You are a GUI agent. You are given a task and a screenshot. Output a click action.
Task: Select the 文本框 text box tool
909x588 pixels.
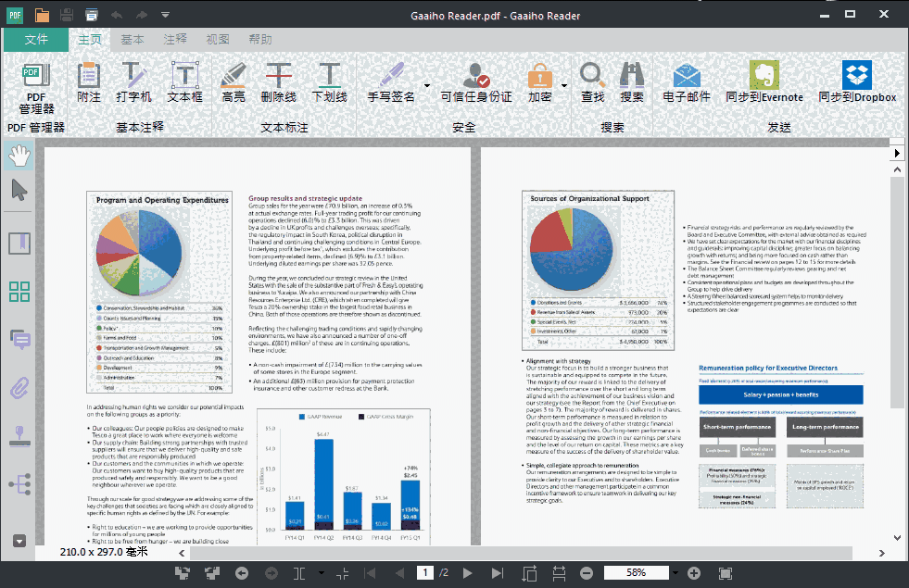185,82
